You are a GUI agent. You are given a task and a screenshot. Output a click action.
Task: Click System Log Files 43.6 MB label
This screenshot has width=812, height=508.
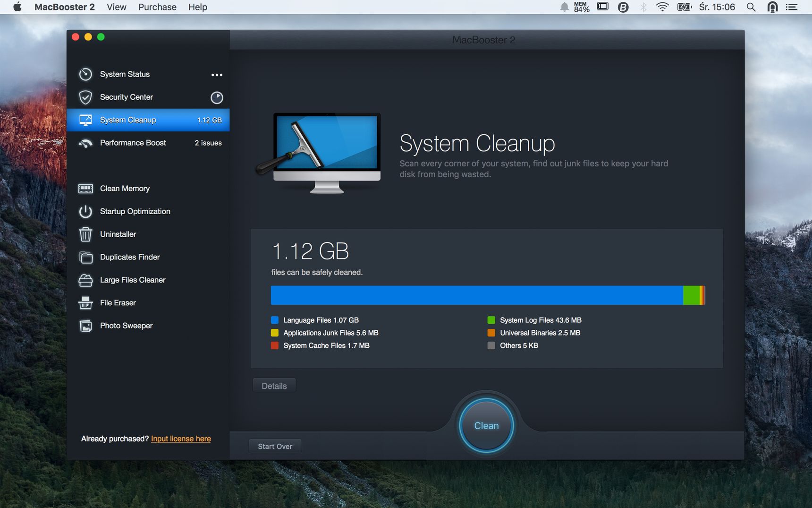click(541, 320)
